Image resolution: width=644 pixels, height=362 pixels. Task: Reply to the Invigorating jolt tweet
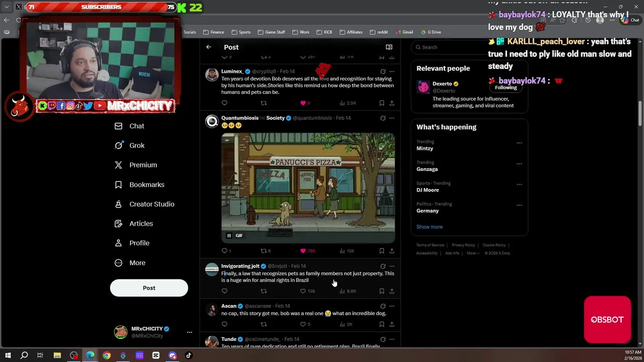pyautogui.click(x=224, y=291)
